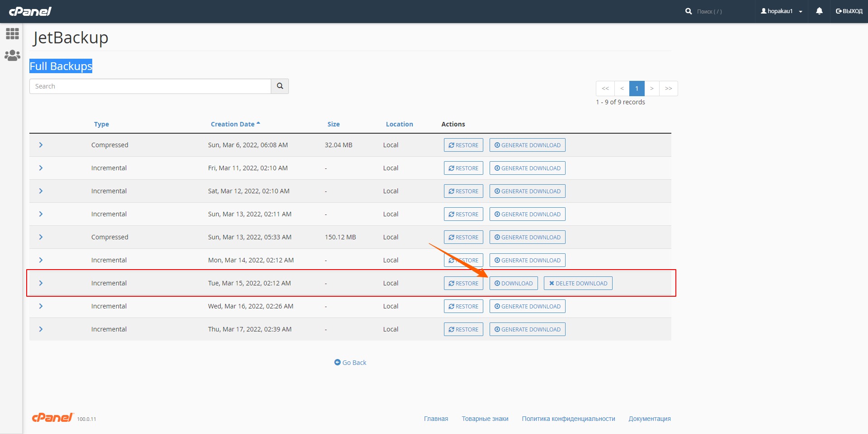Image resolution: width=868 pixels, height=434 pixels.
Task: Generate download for Mar 13, 02:11 AM backup
Action: pos(527,214)
